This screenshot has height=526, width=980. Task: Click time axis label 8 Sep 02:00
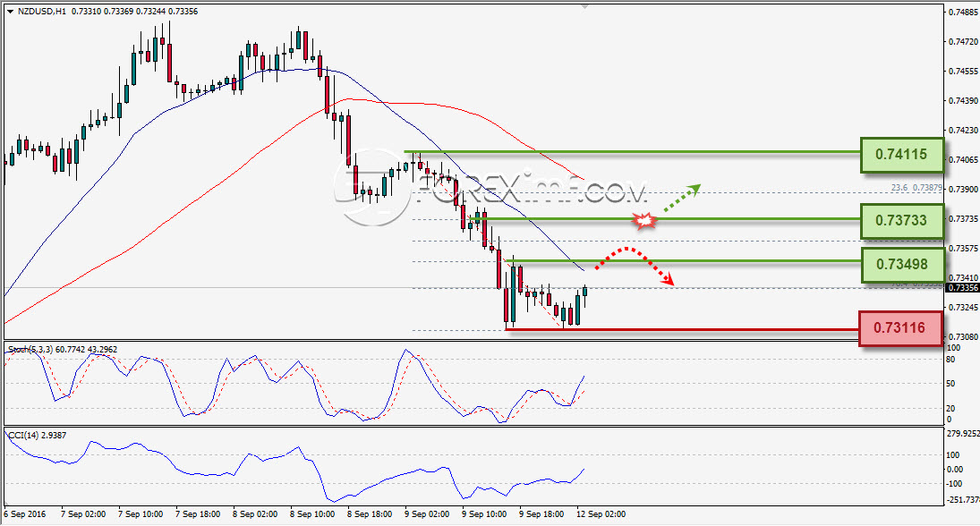(x=255, y=514)
